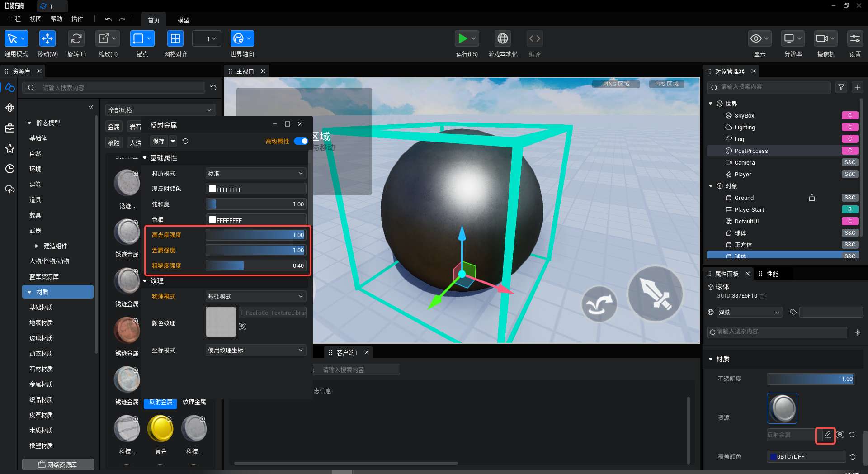Screen dimensions: 868x474
Task: Toggle the 网格对齐 grid snap icon
Action: [175, 39]
